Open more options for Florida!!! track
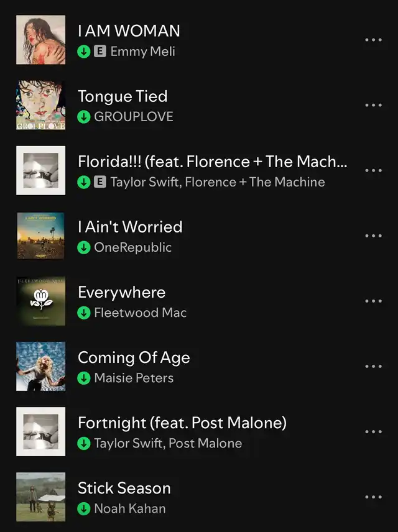The image size is (398, 532). click(373, 170)
